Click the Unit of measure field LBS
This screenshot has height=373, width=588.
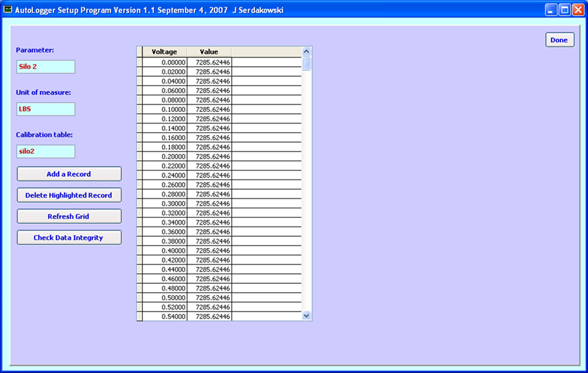click(45, 109)
